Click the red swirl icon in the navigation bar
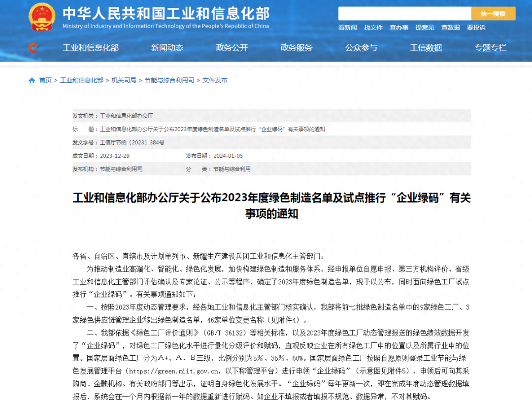This screenshot has height=404, width=532. 33,48
